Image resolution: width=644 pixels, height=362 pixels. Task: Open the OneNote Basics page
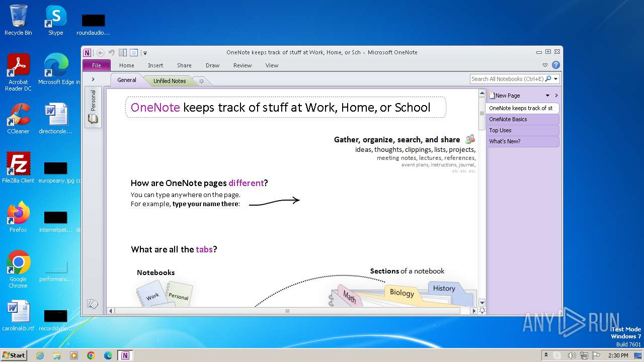pyautogui.click(x=522, y=119)
